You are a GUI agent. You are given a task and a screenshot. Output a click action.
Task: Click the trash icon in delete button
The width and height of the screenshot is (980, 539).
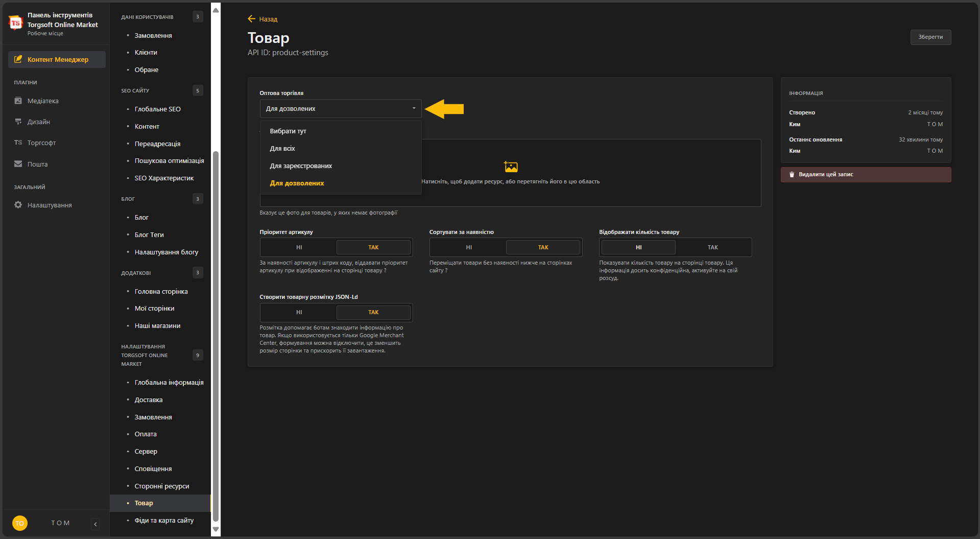[792, 175]
